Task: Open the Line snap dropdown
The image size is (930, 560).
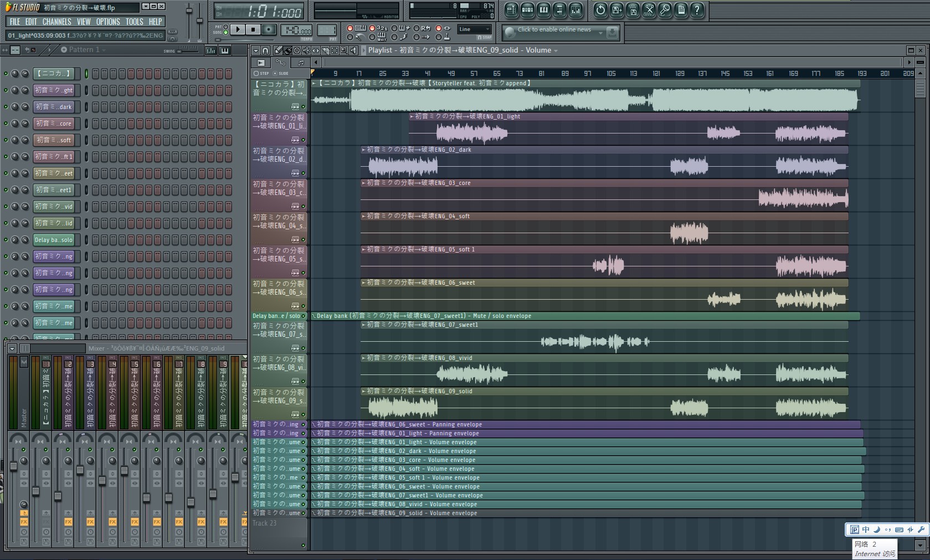Action: click(475, 29)
